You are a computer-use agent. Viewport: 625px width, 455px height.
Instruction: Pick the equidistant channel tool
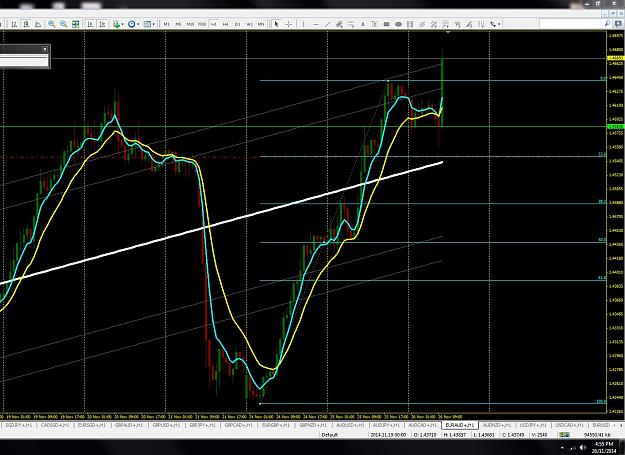click(x=339, y=24)
